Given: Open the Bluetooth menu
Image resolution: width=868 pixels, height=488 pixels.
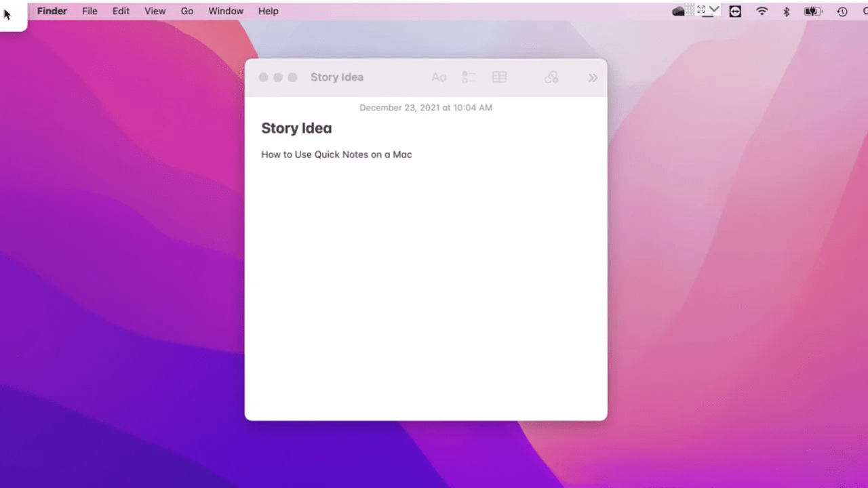Looking at the screenshot, I should click(x=786, y=11).
